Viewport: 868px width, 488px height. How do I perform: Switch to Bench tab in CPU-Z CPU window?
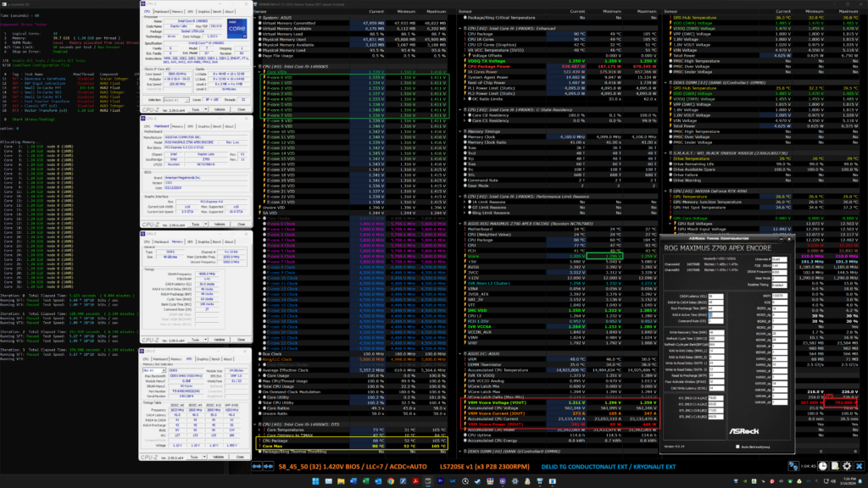click(217, 12)
